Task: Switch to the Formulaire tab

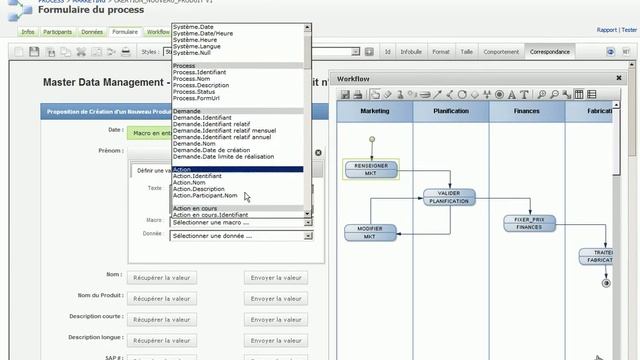Action: coord(125,32)
